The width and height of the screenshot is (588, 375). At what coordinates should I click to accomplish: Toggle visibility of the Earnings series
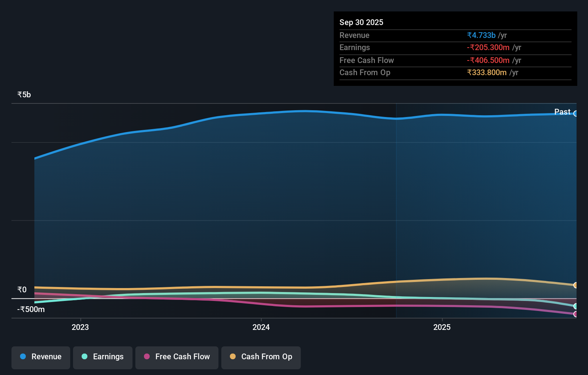(x=102, y=357)
